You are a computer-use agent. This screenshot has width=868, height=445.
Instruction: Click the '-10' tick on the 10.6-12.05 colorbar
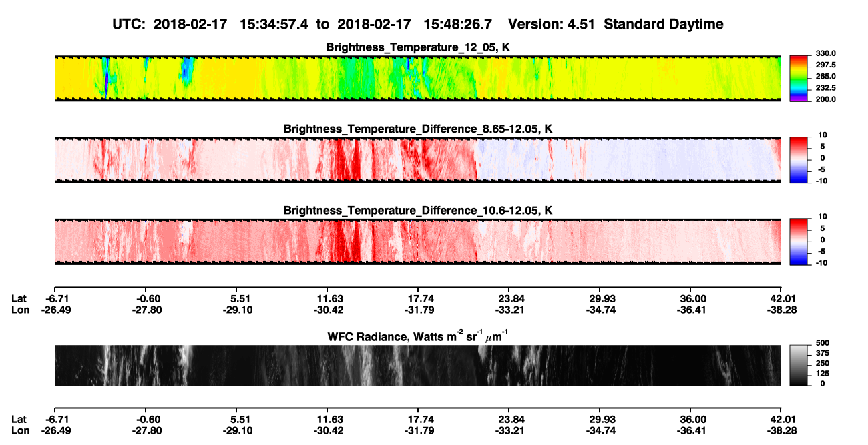click(821, 263)
